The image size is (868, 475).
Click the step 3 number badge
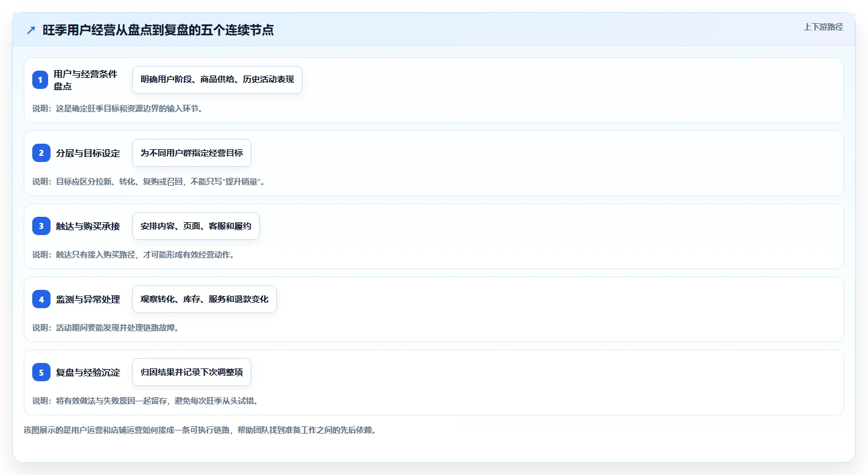click(41, 226)
